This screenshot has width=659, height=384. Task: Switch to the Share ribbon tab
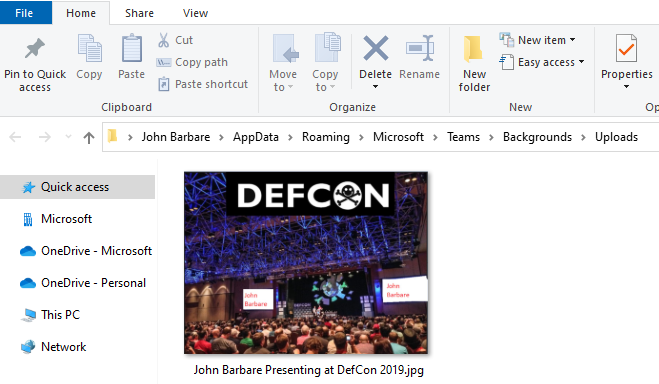[139, 13]
